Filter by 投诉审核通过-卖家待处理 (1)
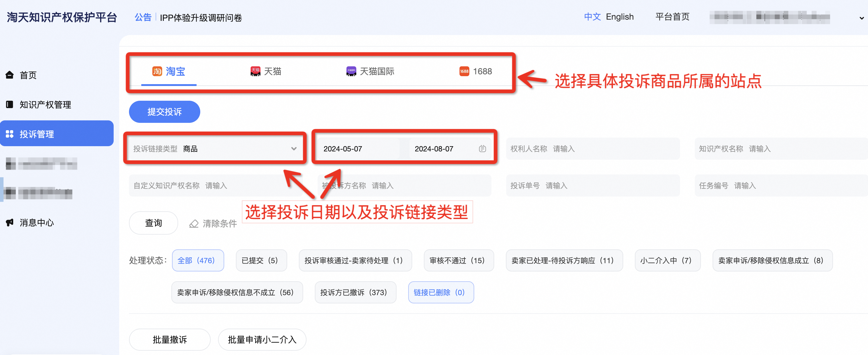This screenshot has height=355, width=868. [355, 260]
